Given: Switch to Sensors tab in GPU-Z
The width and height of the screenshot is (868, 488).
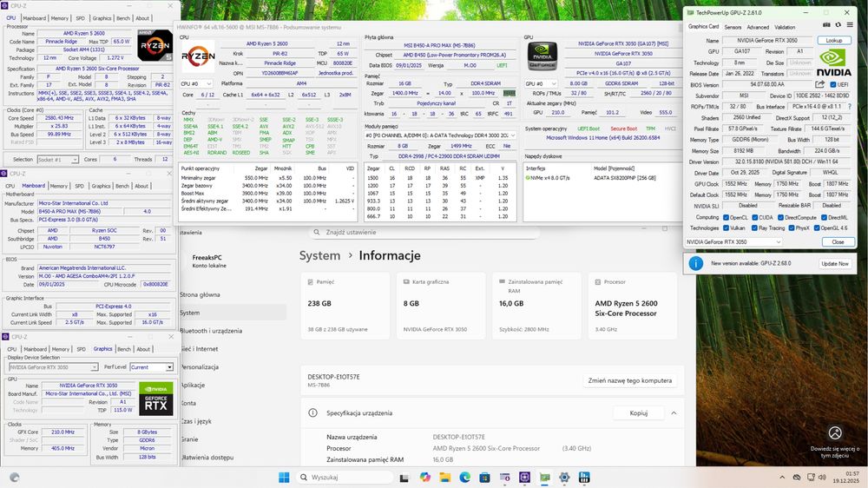Looking at the screenshot, I should click(x=733, y=27).
